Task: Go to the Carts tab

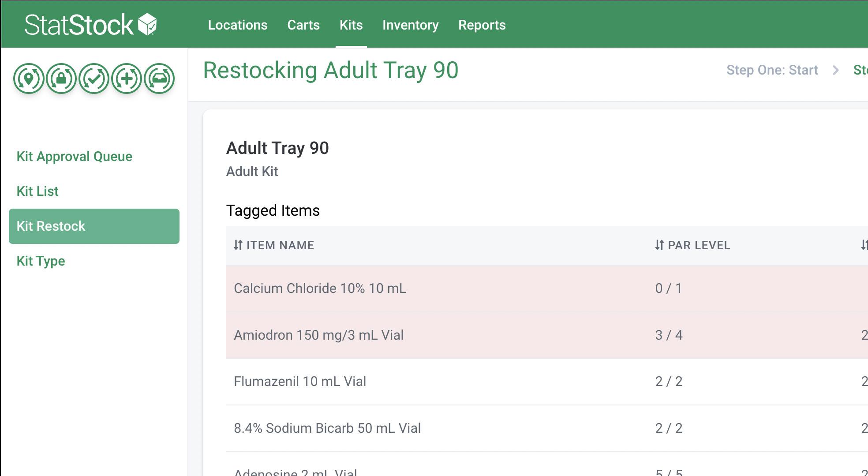Action: [x=303, y=25]
